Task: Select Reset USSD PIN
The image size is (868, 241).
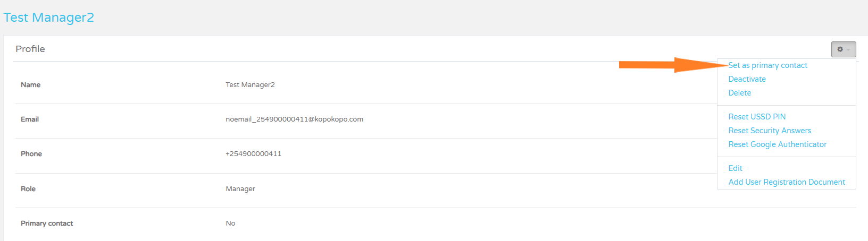Action: click(x=757, y=117)
